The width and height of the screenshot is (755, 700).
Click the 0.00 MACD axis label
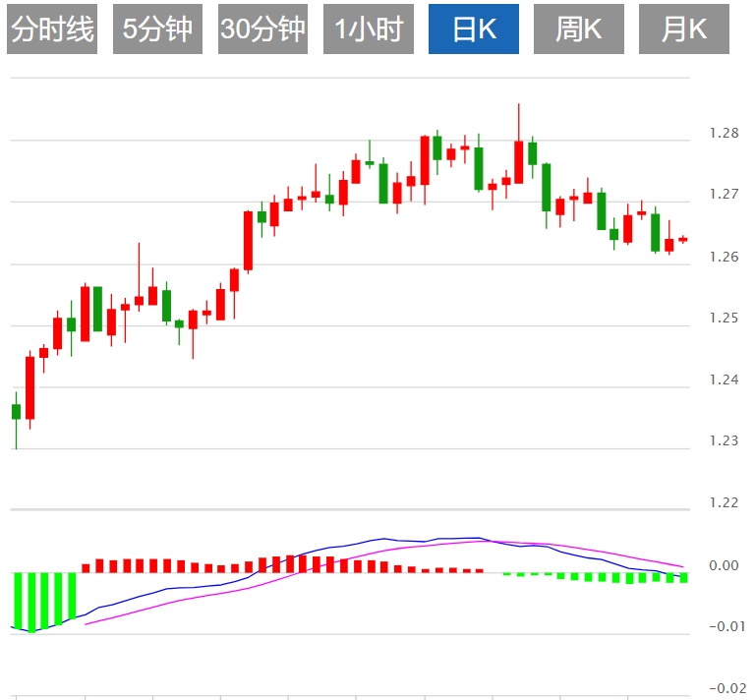pyautogui.click(x=725, y=565)
